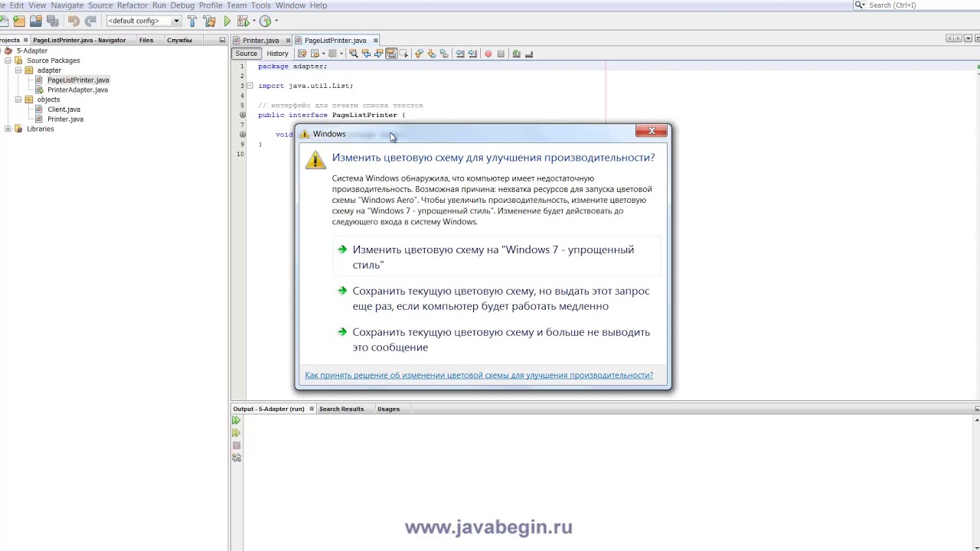Choose keep scheme and don't show message
The image size is (980, 551).
496,340
